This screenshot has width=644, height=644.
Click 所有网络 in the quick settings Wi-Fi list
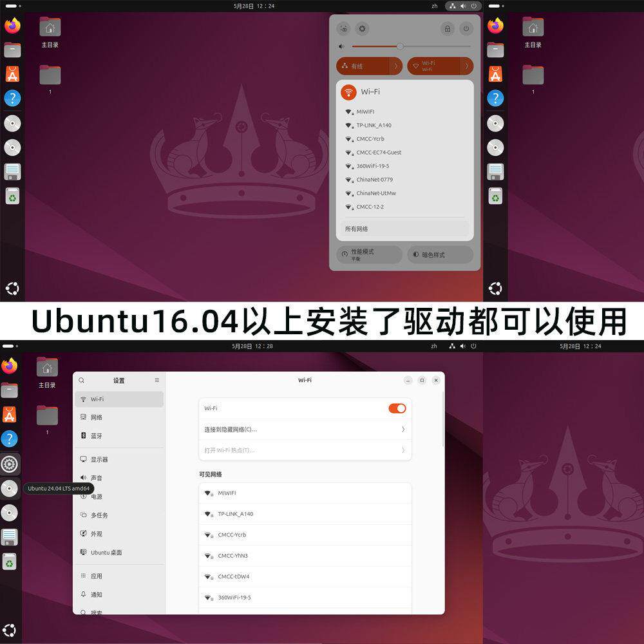[x=404, y=229]
